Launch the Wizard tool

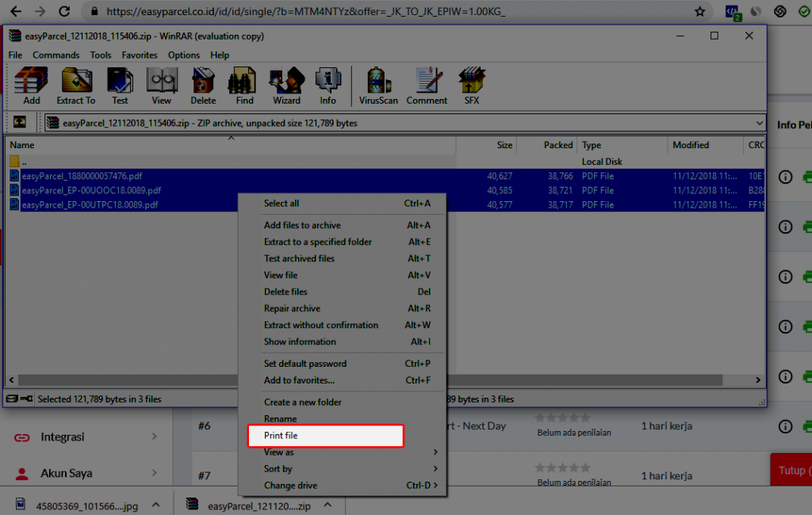click(286, 86)
